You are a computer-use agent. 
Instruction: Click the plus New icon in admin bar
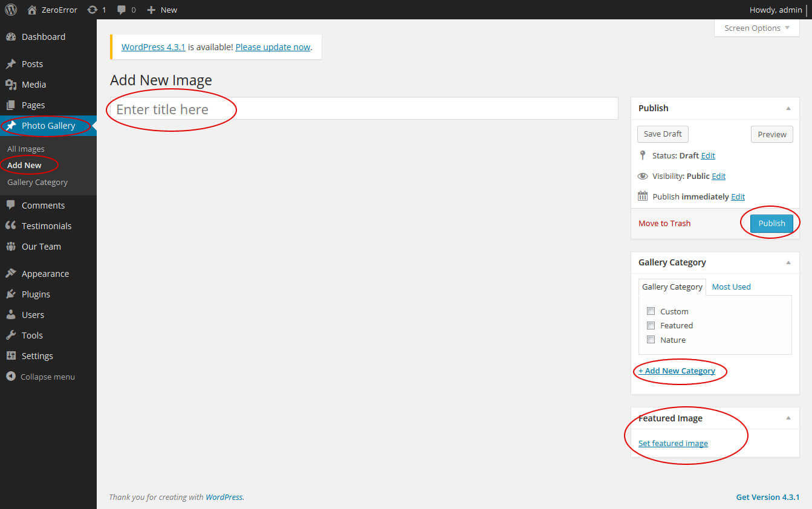pos(151,10)
